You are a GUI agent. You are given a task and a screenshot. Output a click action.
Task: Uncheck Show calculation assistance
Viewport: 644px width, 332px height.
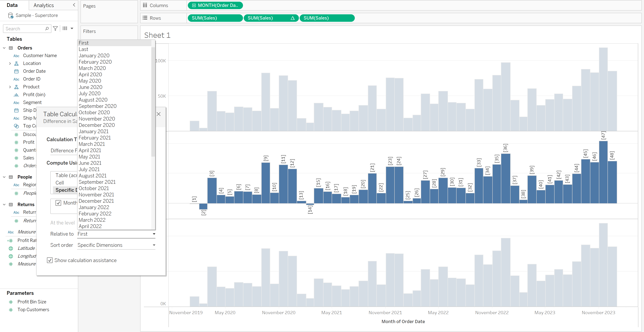pyautogui.click(x=50, y=260)
